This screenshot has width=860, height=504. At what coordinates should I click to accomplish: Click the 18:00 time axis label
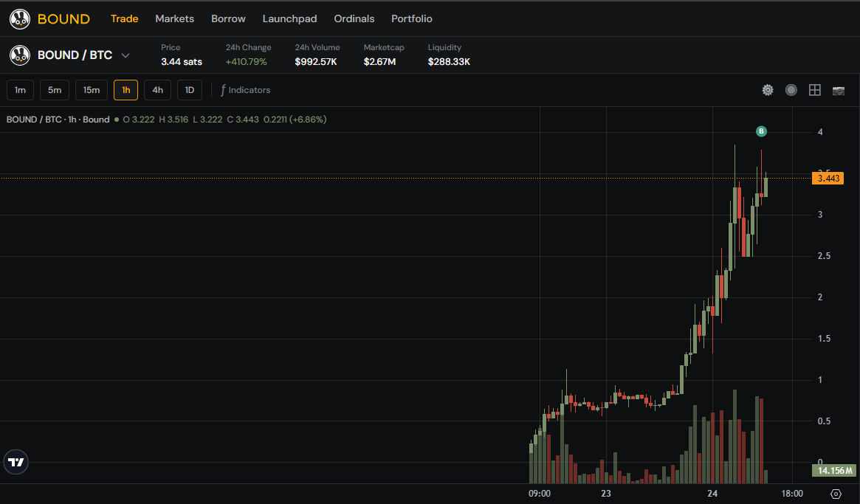coord(792,494)
